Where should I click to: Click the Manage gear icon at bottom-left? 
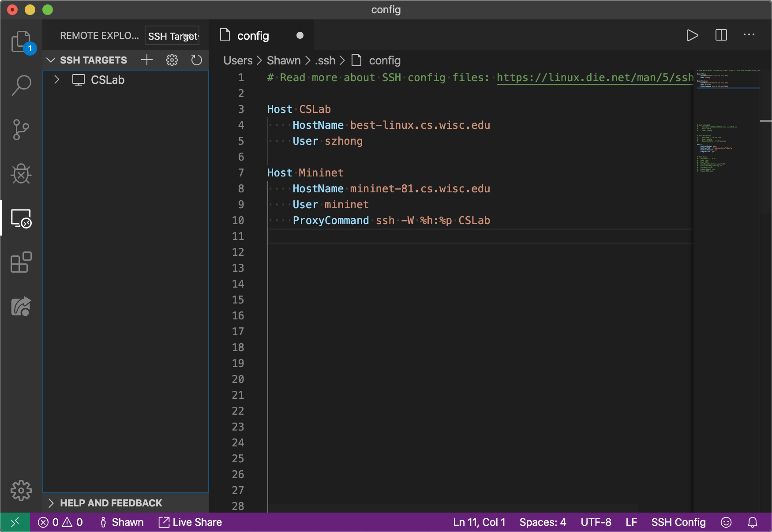coord(21,490)
